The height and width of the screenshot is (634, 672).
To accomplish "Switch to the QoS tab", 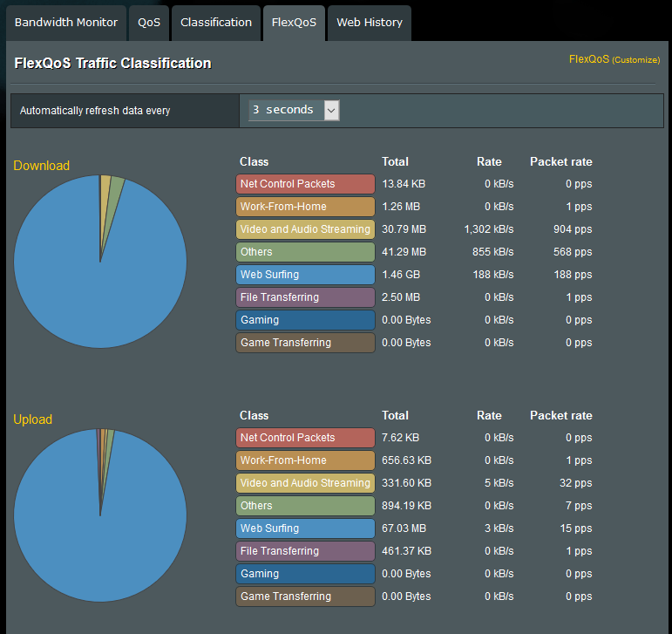I will (149, 23).
